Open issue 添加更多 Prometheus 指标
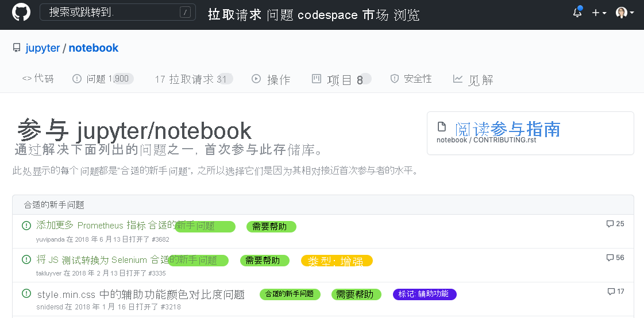 click(x=90, y=225)
